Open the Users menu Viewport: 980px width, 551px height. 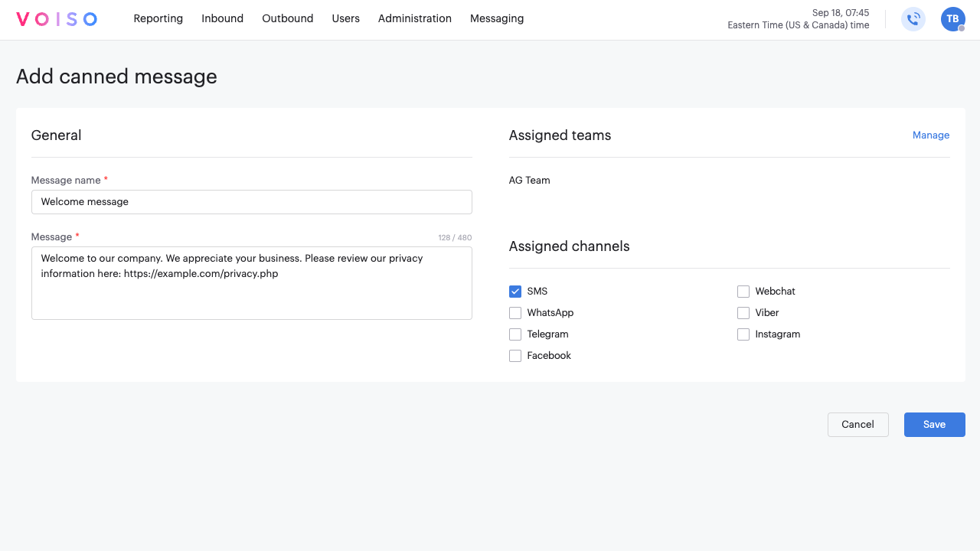(346, 18)
